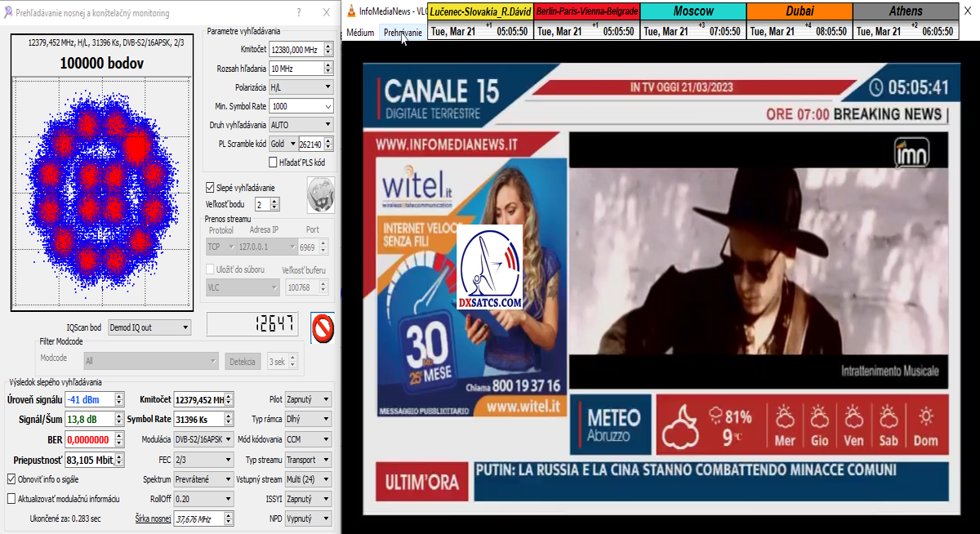The width and height of the screenshot is (980, 534).
Task: Enable the Hľadať PLS kód checkbox
Action: pos(274,162)
